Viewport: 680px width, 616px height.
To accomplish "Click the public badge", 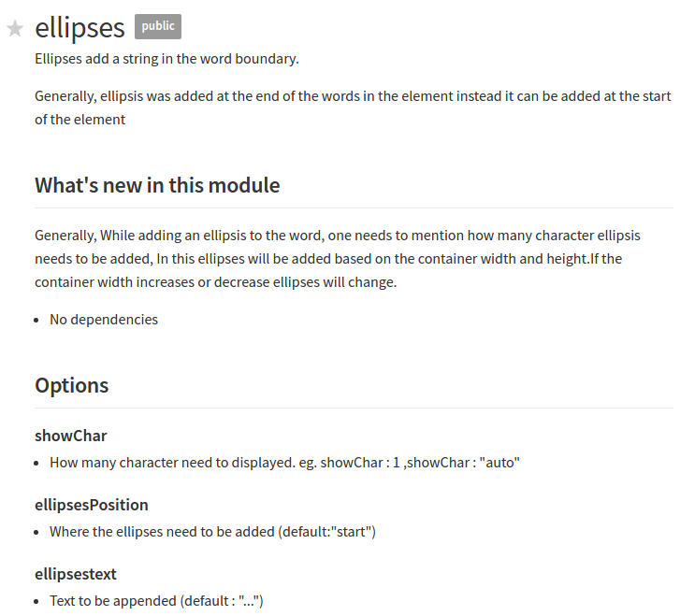I will (158, 26).
